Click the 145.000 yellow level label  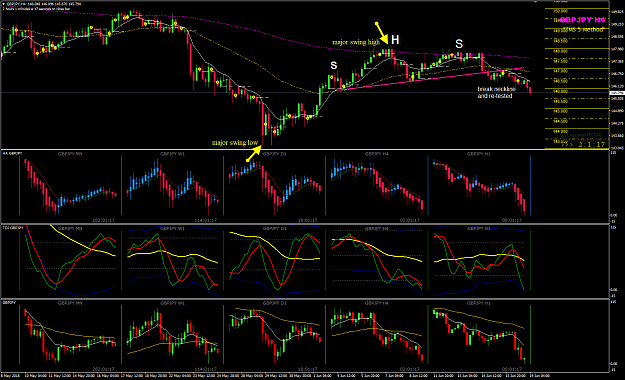pos(561,111)
